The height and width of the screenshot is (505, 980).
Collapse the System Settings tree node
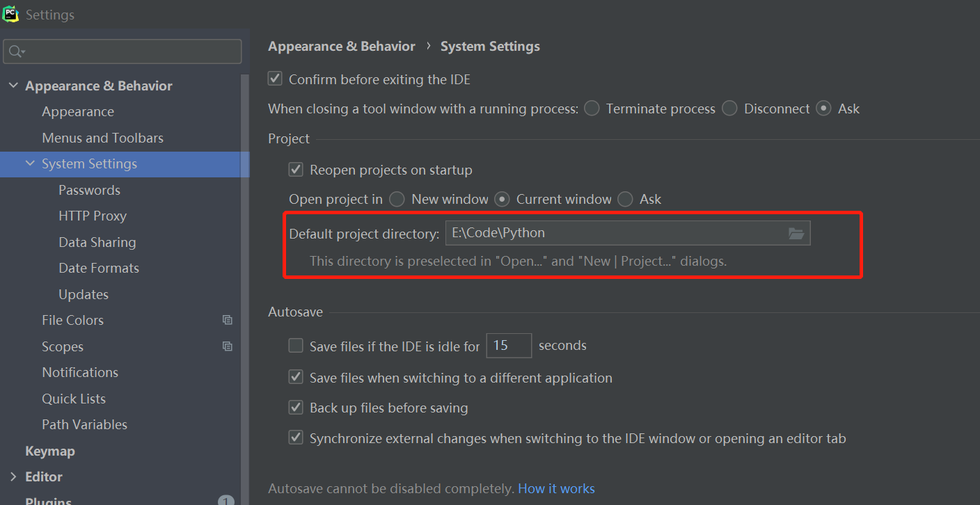coord(30,163)
